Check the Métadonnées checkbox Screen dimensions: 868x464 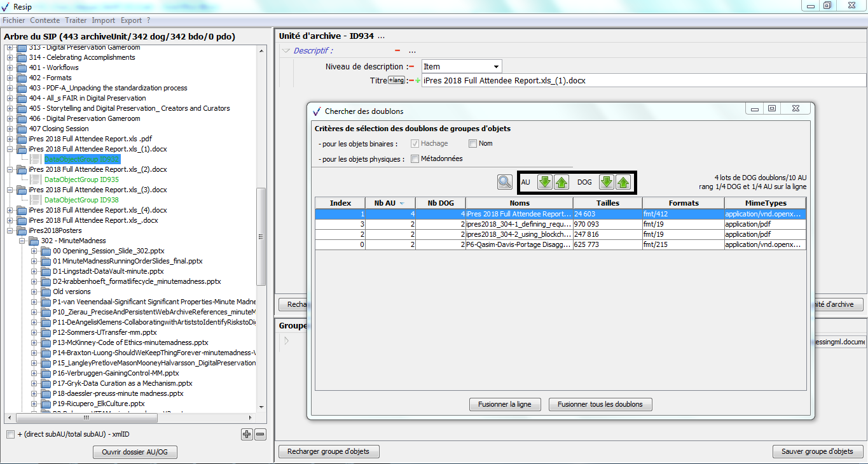click(x=415, y=158)
